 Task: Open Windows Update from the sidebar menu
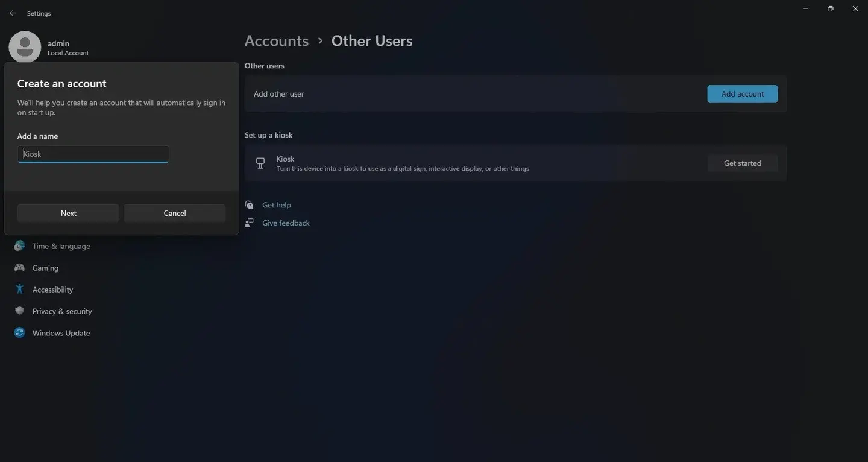(x=61, y=332)
